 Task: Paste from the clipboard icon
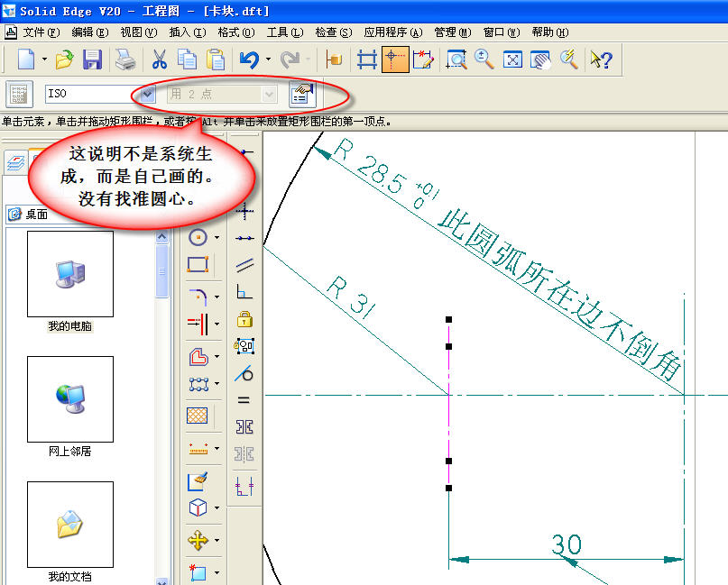coord(215,59)
